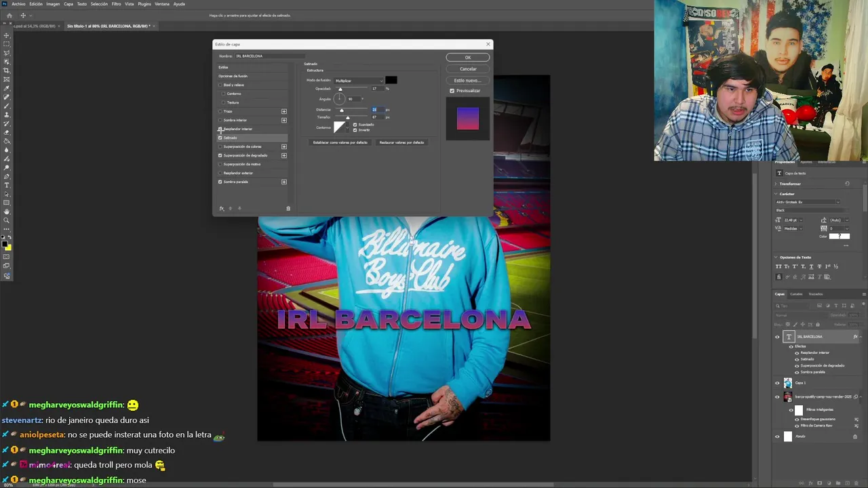868x488 pixels.
Task: Open the Contorno curve picker dropdown
Action: click(349, 127)
